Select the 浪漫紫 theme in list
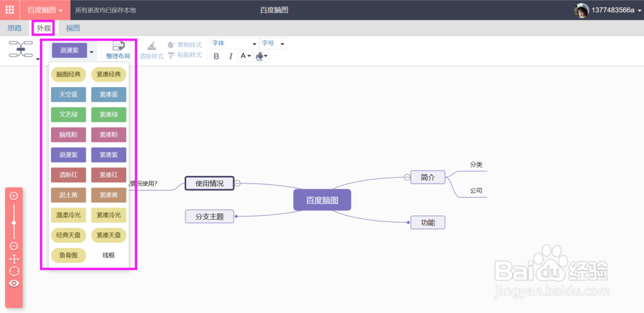This screenshot has width=644, height=313. pos(69,155)
